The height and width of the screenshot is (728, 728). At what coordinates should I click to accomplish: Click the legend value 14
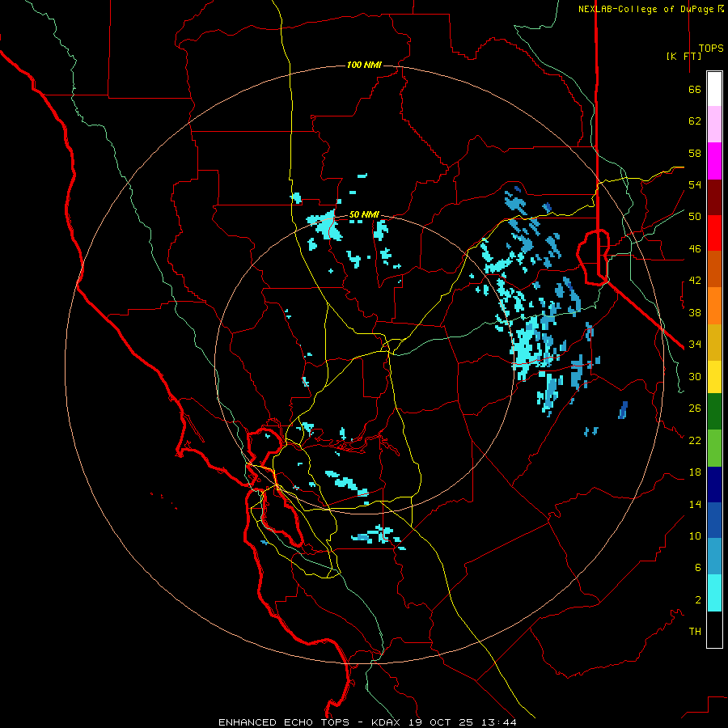pyautogui.click(x=695, y=504)
